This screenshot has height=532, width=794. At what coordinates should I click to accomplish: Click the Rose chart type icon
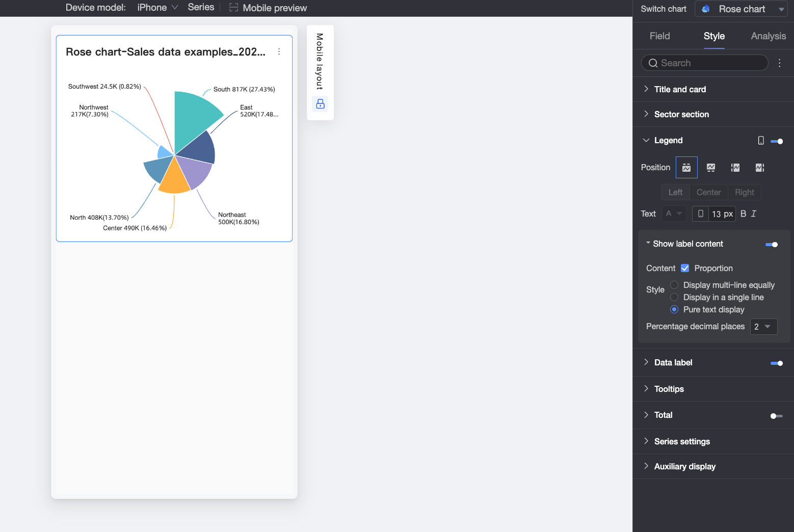(706, 9)
